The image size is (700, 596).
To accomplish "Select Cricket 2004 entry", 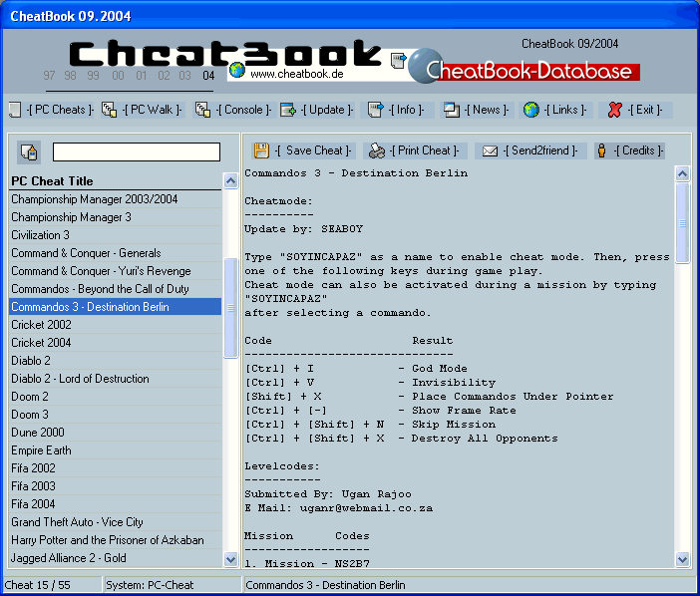I will (116, 343).
